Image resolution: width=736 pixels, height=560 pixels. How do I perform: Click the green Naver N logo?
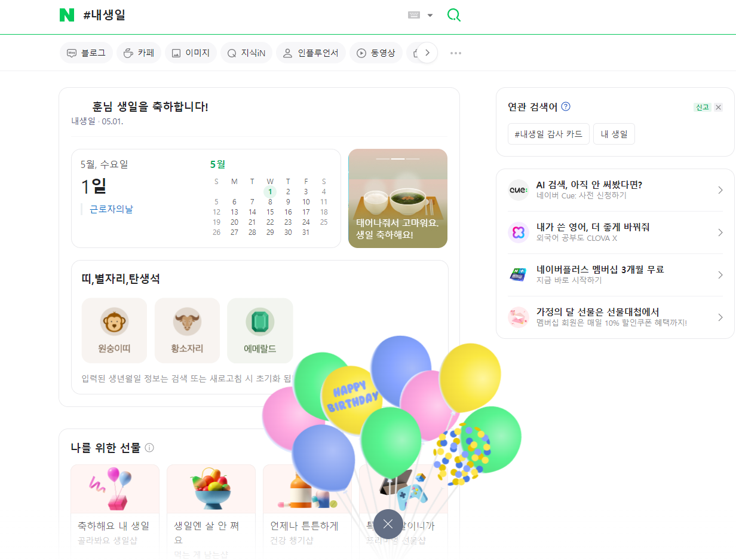(67, 15)
